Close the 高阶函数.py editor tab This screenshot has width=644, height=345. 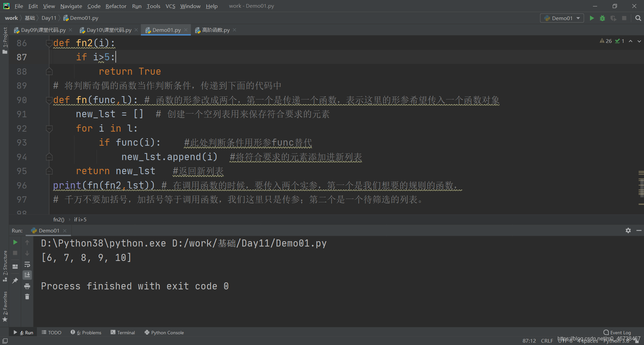[234, 30]
